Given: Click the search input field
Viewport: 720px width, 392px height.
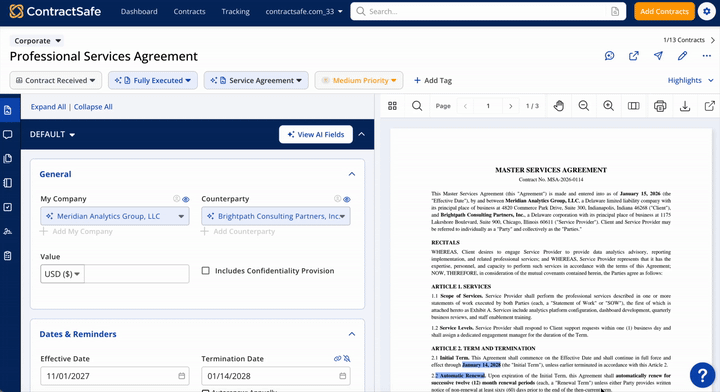Looking at the screenshot, I should point(487,11).
